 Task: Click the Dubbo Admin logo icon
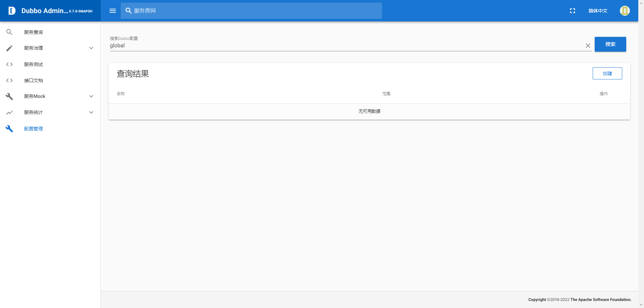[x=12, y=11]
